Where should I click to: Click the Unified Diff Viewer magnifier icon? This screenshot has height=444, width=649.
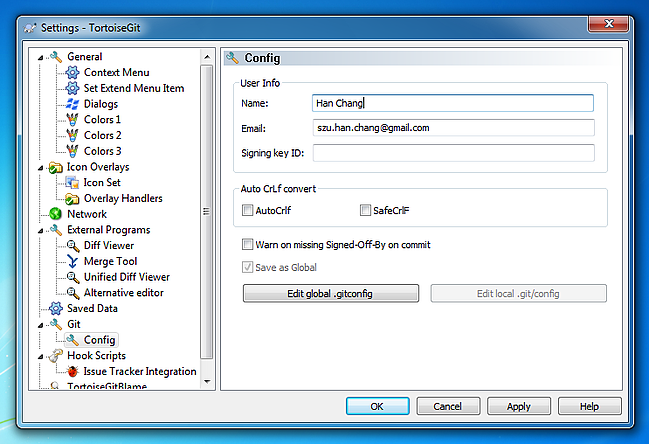[x=73, y=277]
